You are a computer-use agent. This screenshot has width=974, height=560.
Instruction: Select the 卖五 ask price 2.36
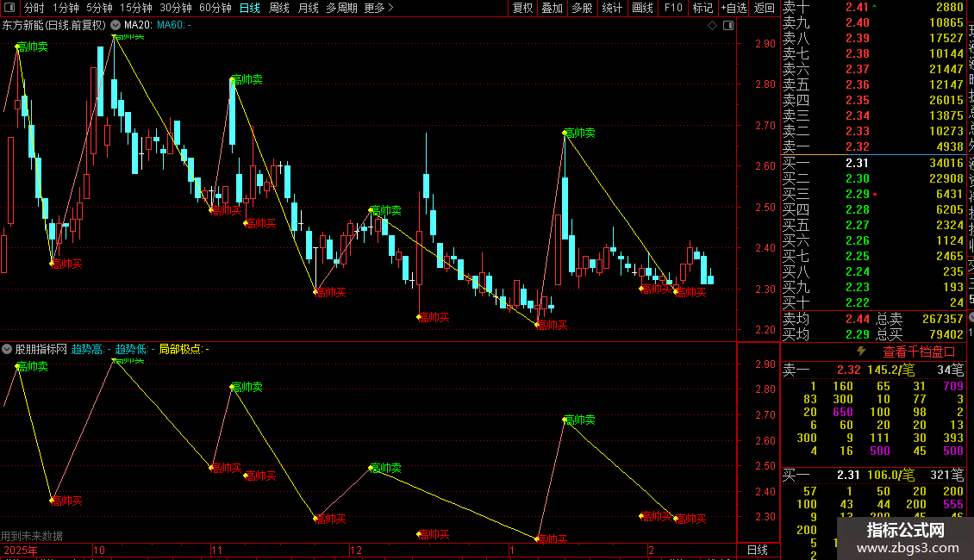click(x=858, y=84)
